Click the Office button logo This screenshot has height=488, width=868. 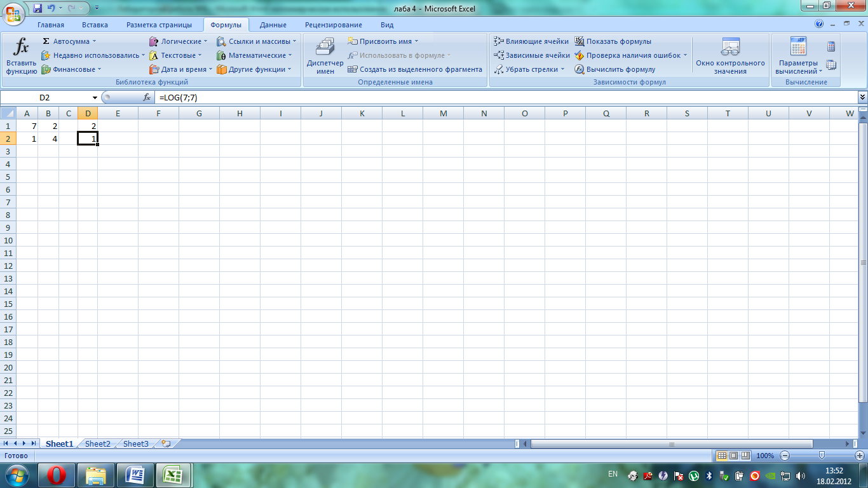pyautogui.click(x=13, y=13)
